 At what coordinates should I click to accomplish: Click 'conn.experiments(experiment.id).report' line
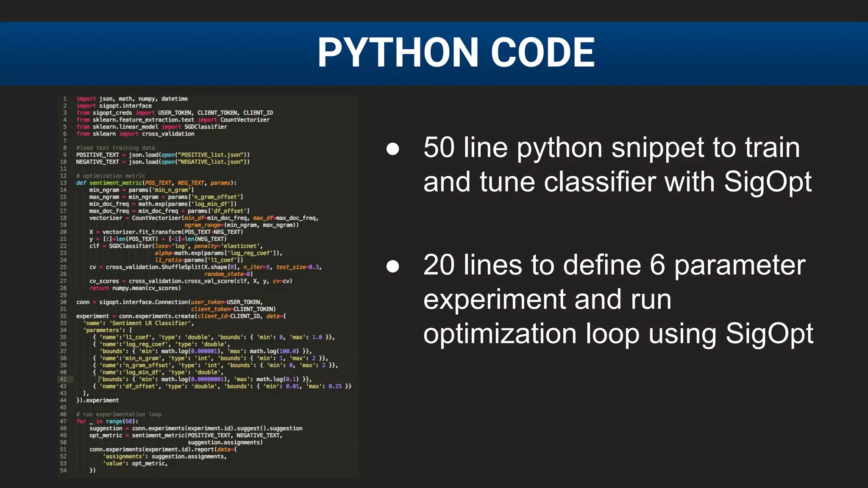coord(163,449)
